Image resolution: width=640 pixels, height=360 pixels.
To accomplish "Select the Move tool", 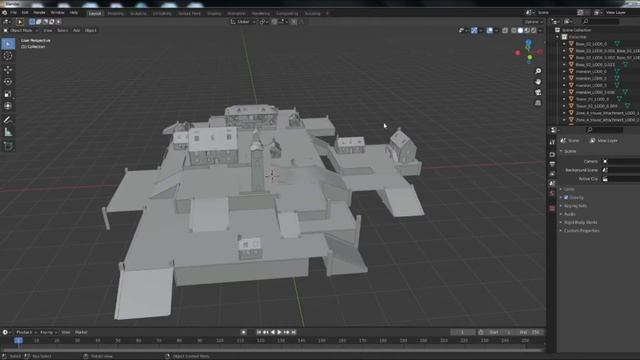I will coord(8,69).
